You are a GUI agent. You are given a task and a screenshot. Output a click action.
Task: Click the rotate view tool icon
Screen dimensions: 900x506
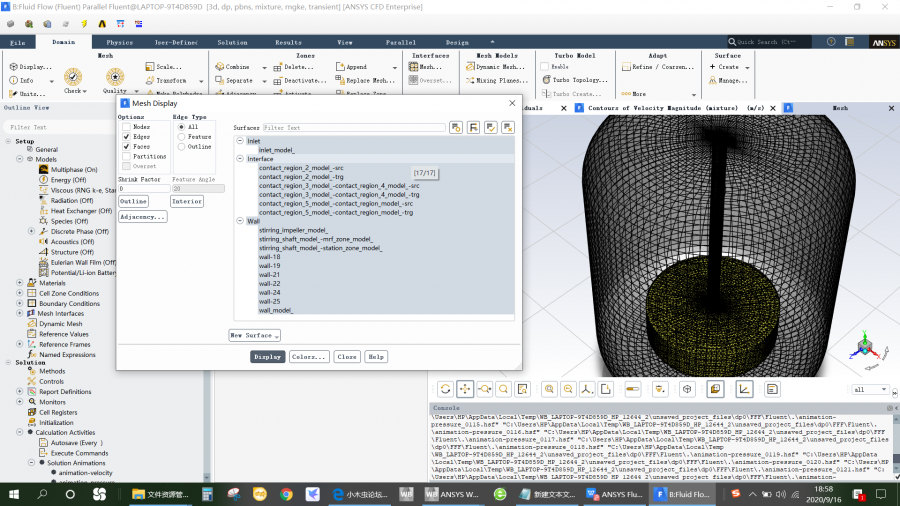(x=444, y=389)
